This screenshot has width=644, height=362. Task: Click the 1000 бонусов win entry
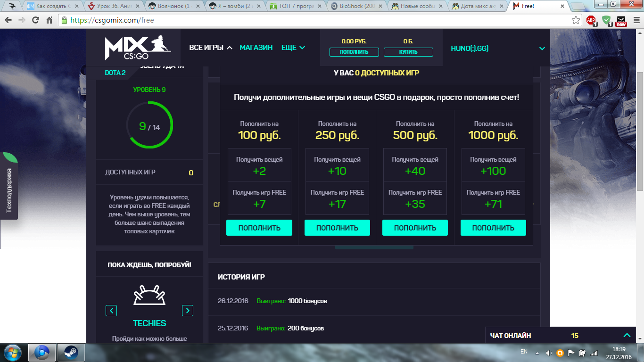click(307, 301)
